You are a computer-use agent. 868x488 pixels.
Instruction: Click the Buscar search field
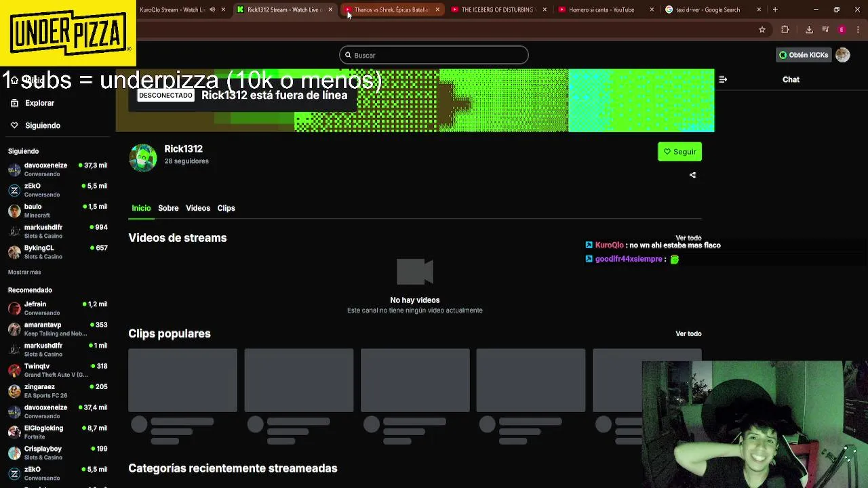[434, 55]
